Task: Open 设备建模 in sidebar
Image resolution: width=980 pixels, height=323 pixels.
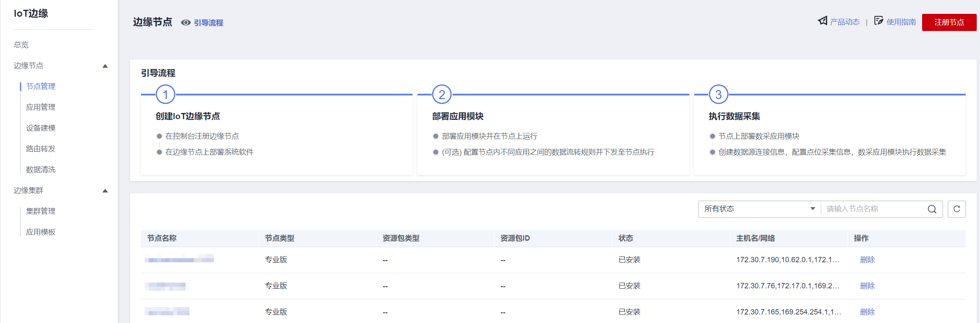Action: tap(41, 128)
